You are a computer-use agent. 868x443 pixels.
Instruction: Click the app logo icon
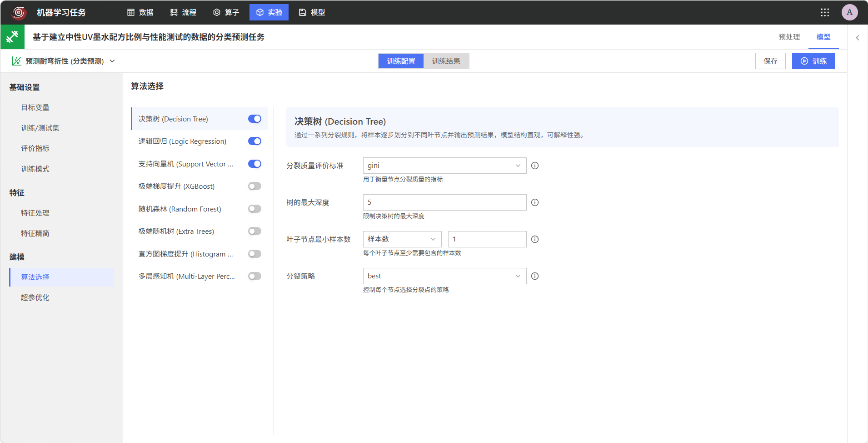pyautogui.click(x=19, y=12)
